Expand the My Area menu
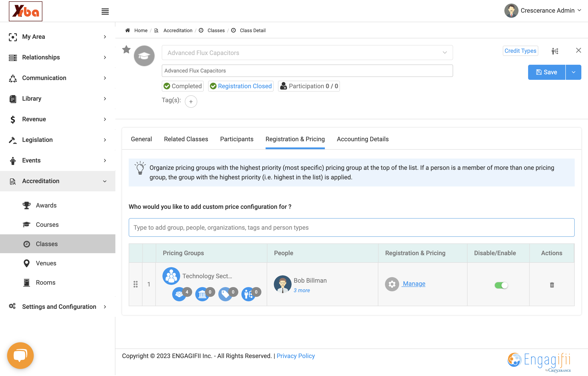This screenshot has height=376, width=588. (58, 37)
